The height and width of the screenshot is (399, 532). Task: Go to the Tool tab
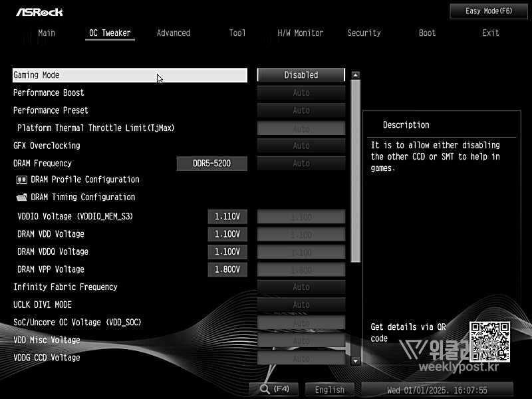[237, 33]
